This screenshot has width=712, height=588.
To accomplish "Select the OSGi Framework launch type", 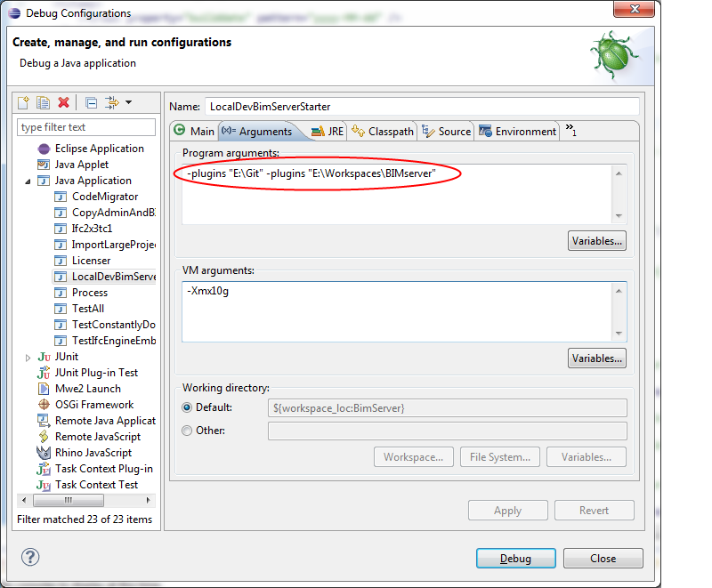I will point(93,405).
